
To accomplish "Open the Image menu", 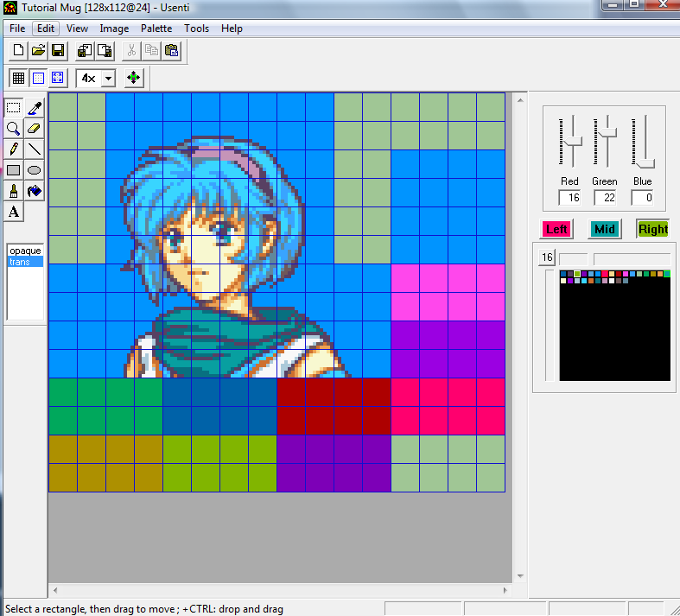I will [114, 29].
